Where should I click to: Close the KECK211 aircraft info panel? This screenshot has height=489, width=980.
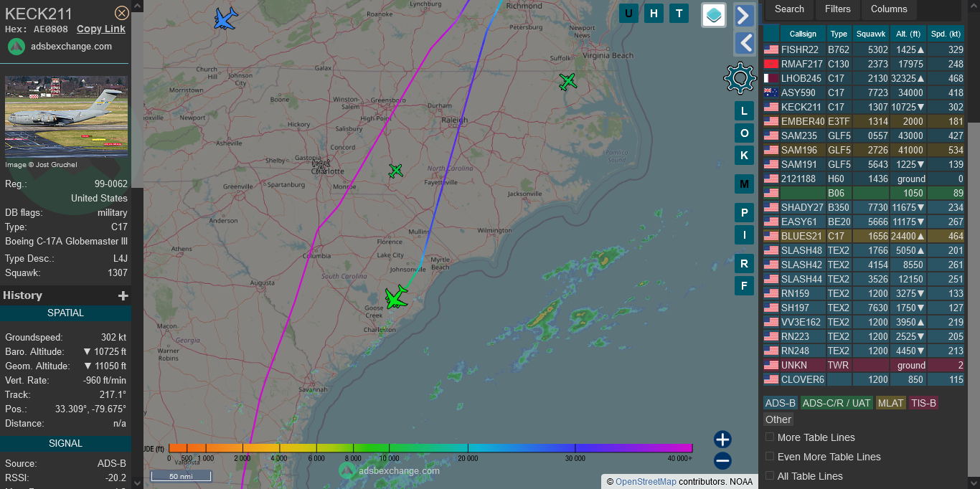click(122, 13)
